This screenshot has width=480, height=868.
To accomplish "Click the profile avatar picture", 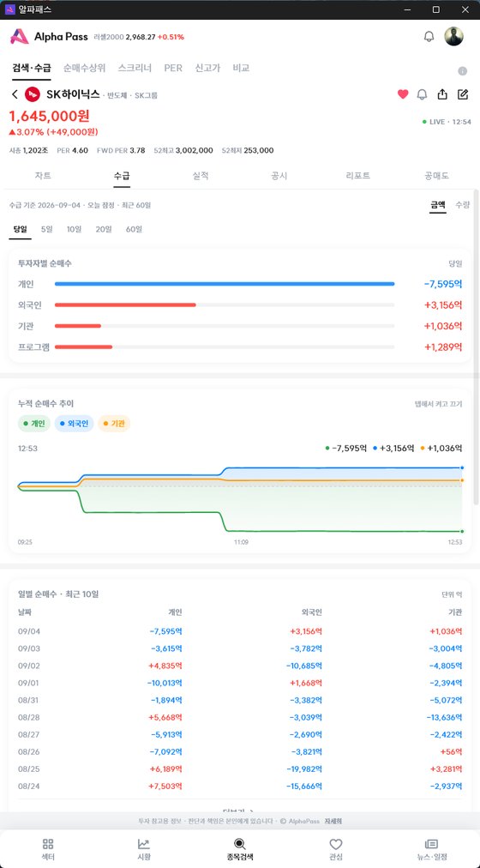I will pos(453,37).
